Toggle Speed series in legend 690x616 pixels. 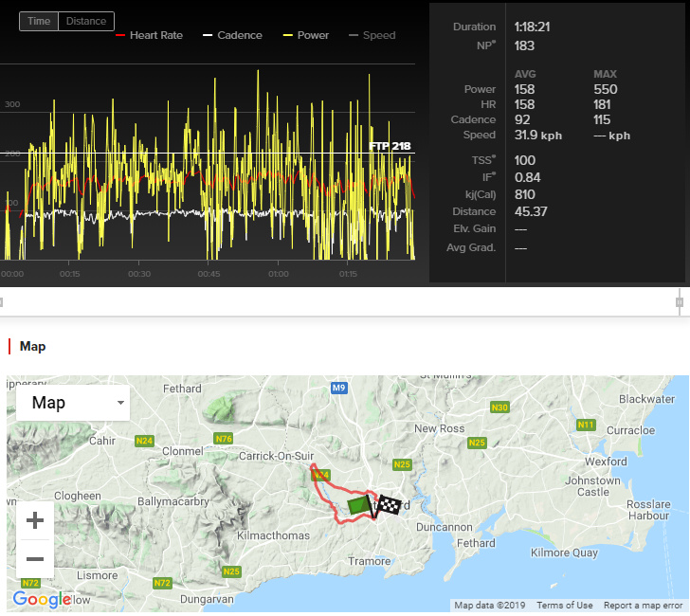[372, 35]
